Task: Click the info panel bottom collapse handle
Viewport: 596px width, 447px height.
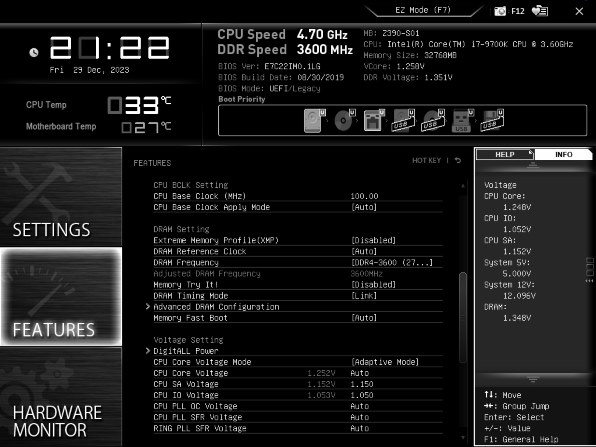Action: [533, 379]
